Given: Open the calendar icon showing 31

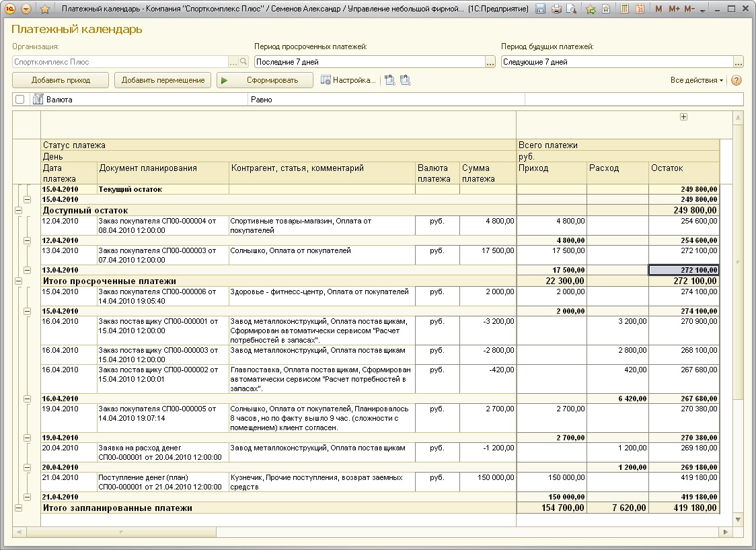Looking at the screenshot, I should [x=640, y=9].
